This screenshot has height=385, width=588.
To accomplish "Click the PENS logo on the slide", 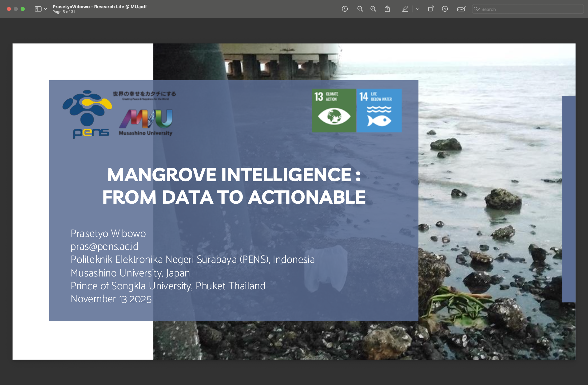I will 88,114.
